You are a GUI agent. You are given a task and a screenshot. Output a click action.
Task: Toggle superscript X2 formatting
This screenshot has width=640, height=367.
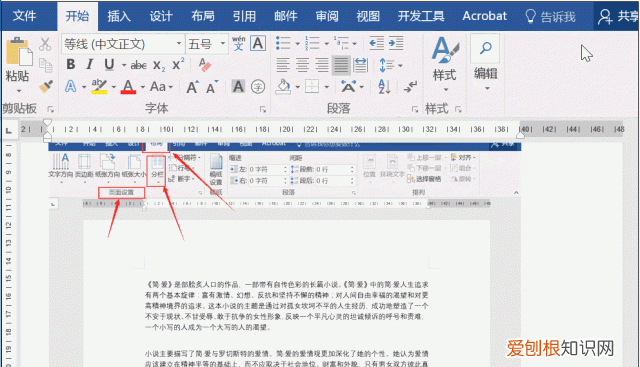[178, 64]
